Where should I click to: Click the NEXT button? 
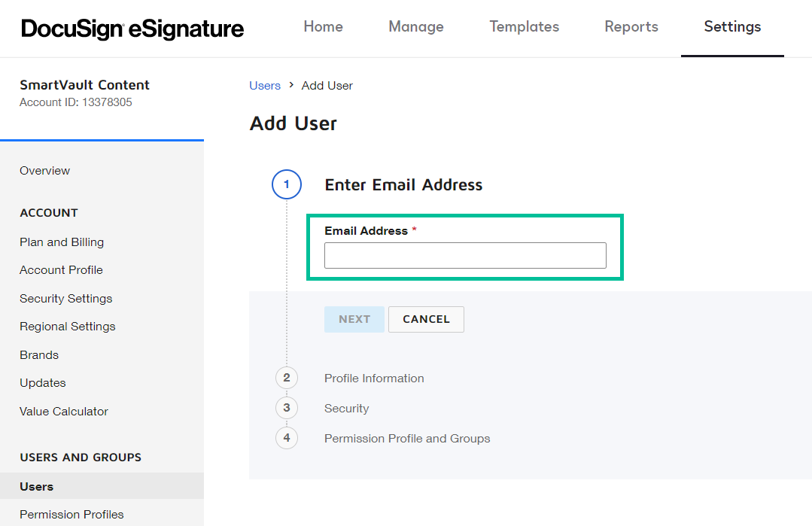[x=354, y=319]
